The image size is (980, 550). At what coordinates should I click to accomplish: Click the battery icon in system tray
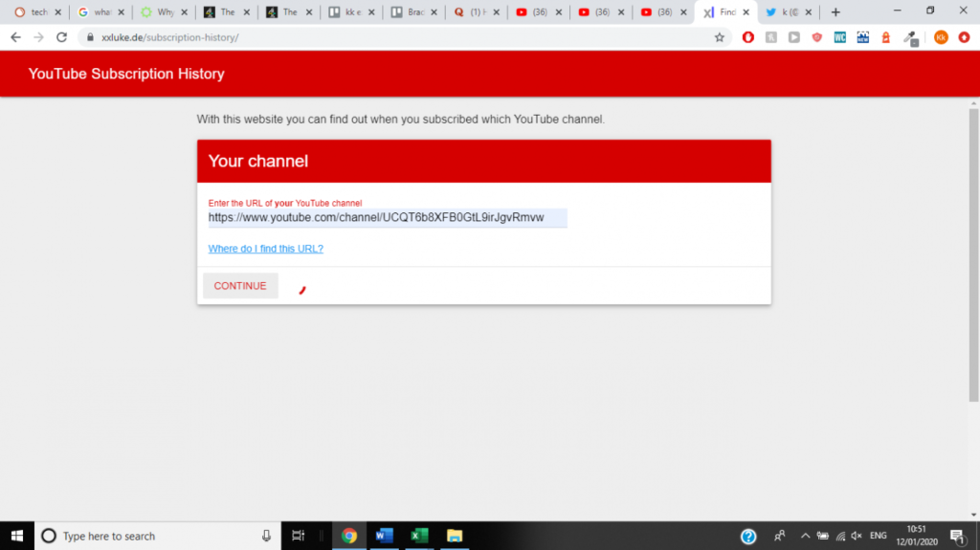823,536
